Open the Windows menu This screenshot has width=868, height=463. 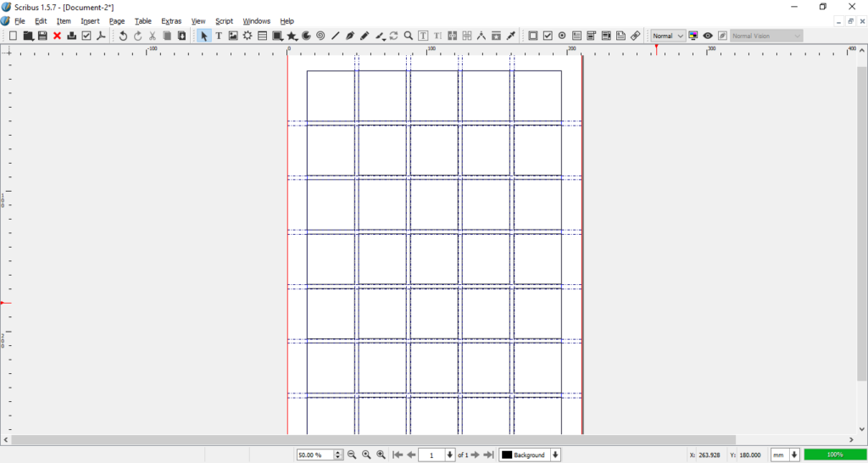pyautogui.click(x=257, y=21)
